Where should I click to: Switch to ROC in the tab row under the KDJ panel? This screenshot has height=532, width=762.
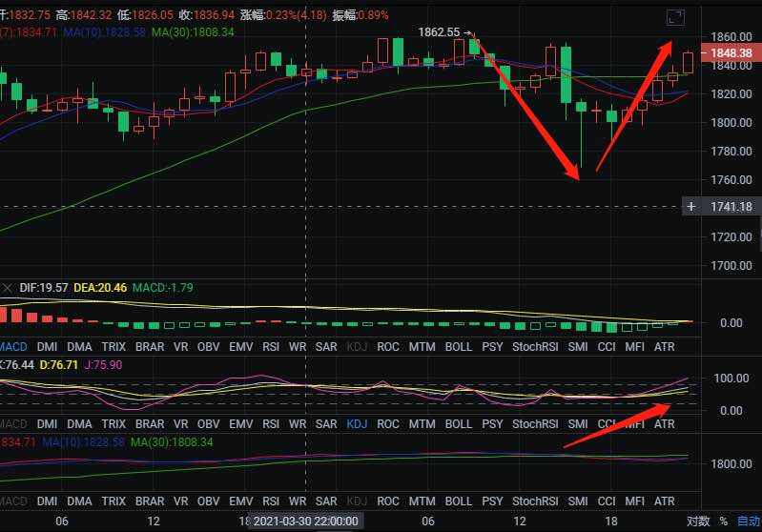point(388,424)
